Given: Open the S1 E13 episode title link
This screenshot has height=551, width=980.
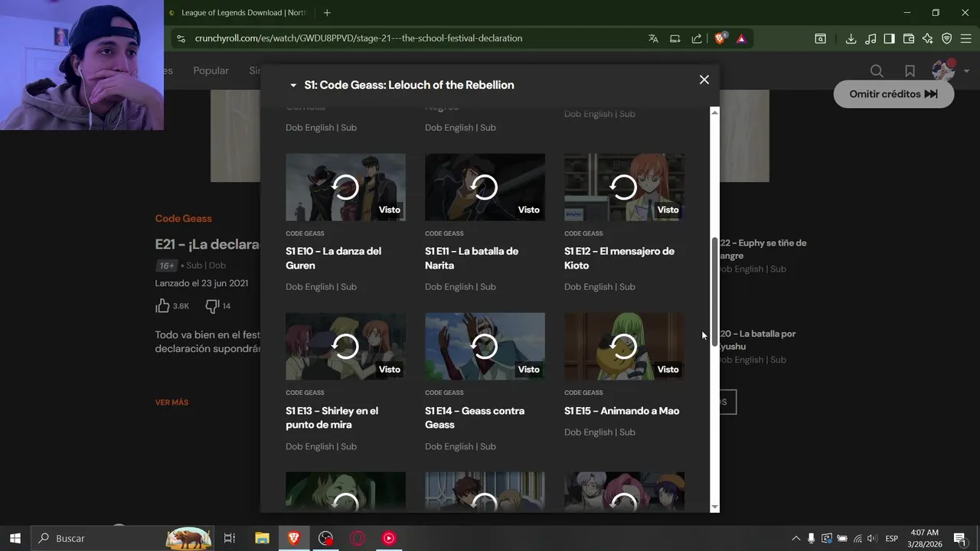Looking at the screenshot, I should (332, 418).
